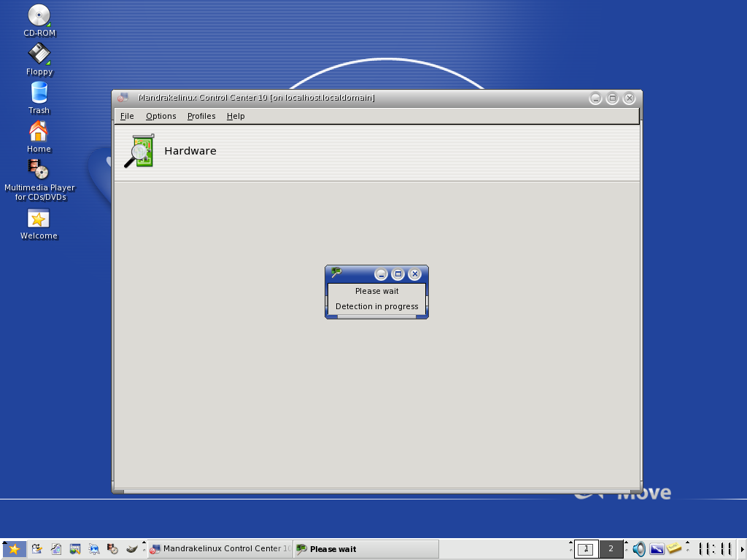Switch to virtual desktop 2
The height and width of the screenshot is (560, 747).
tap(611, 549)
